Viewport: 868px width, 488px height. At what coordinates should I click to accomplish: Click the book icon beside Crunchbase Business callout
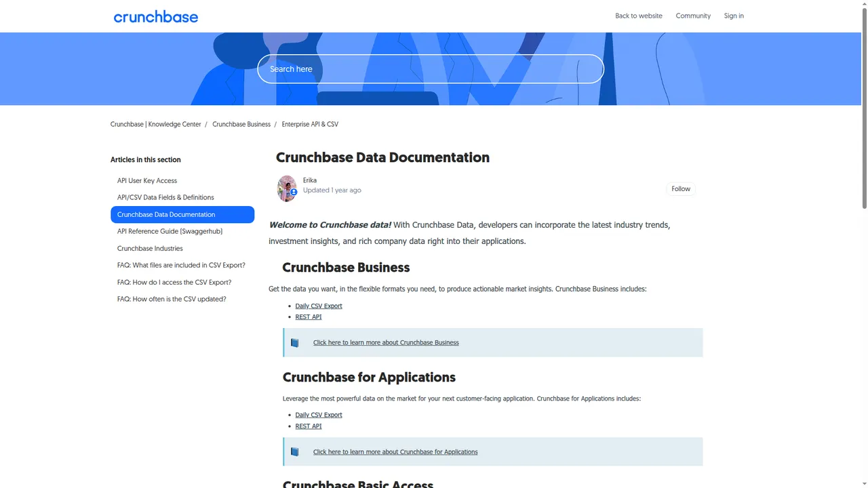[x=294, y=342]
